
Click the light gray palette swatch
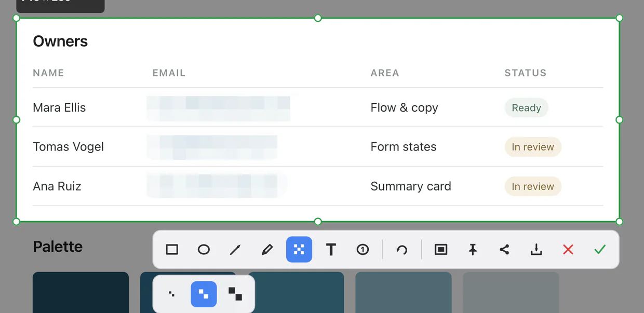[511, 292]
